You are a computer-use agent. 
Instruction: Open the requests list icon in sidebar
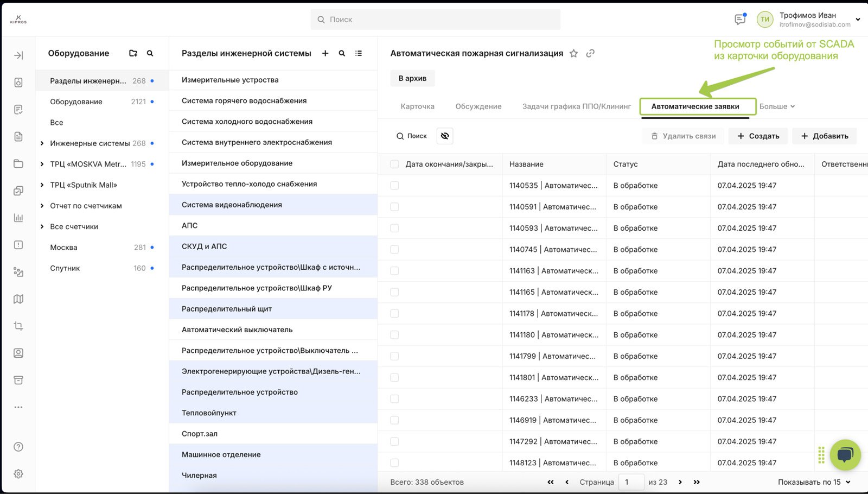click(x=18, y=110)
